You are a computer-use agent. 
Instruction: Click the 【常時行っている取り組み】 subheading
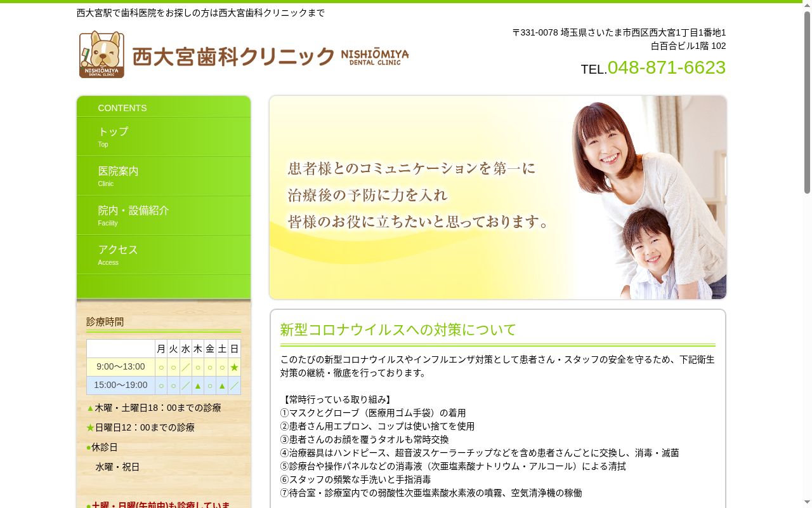click(337, 399)
